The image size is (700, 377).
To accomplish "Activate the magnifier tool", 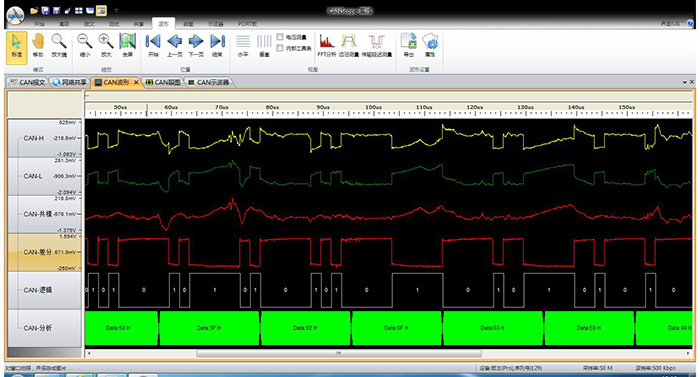I will pos(59,45).
